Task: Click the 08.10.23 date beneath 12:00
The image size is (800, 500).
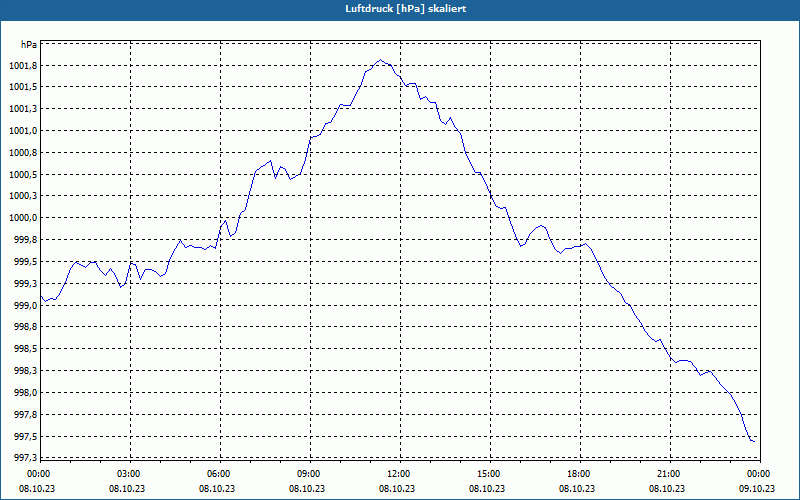Action: click(x=397, y=489)
